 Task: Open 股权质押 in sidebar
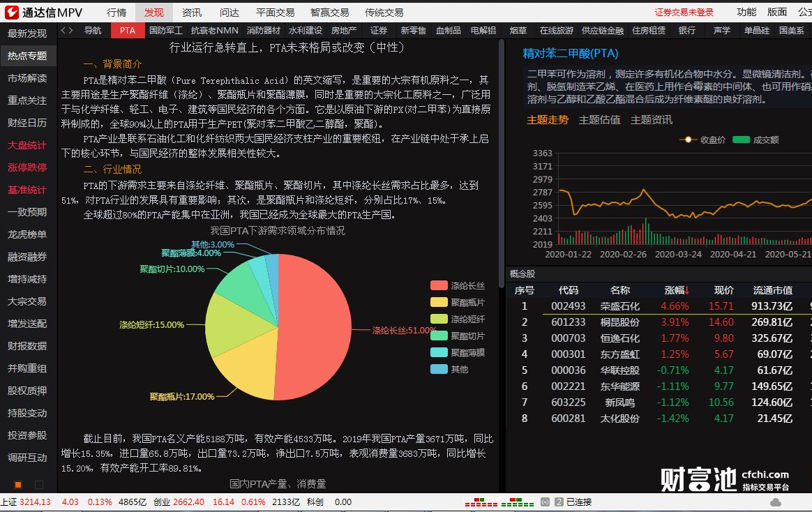tap(27, 391)
